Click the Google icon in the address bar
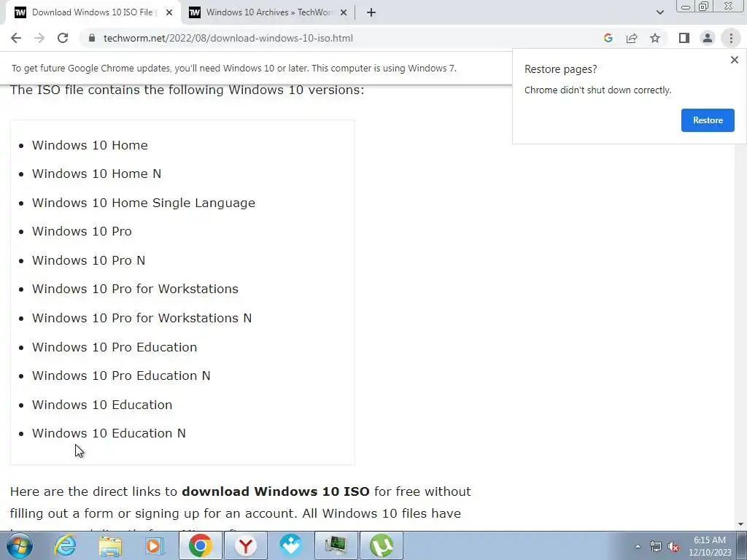Viewport: 747px width, 560px height. 608,38
